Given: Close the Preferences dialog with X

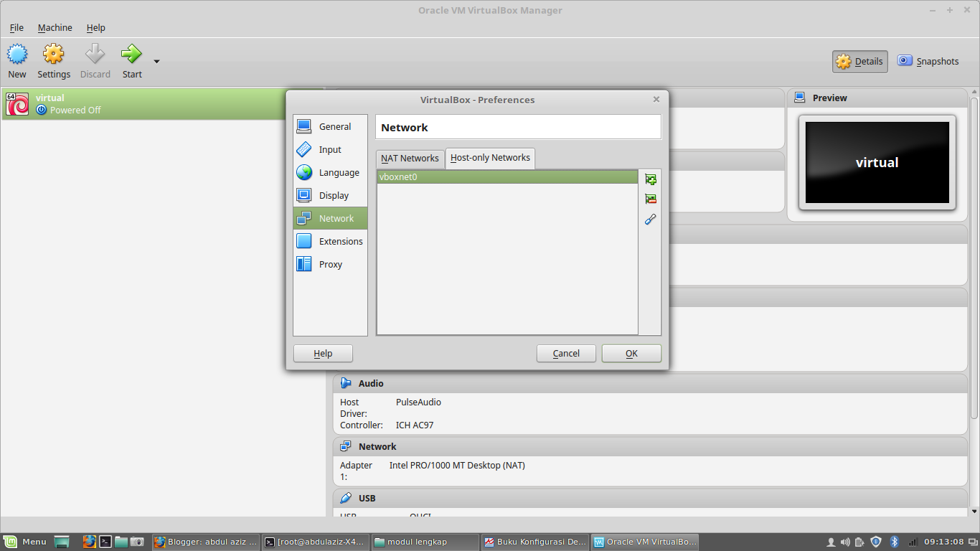Looking at the screenshot, I should coord(656,100).
